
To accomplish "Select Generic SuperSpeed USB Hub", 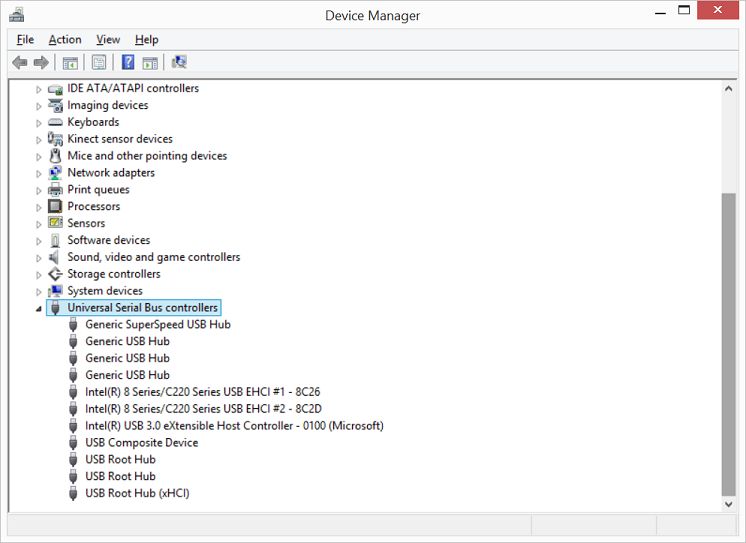I will [x=158, y=325].
